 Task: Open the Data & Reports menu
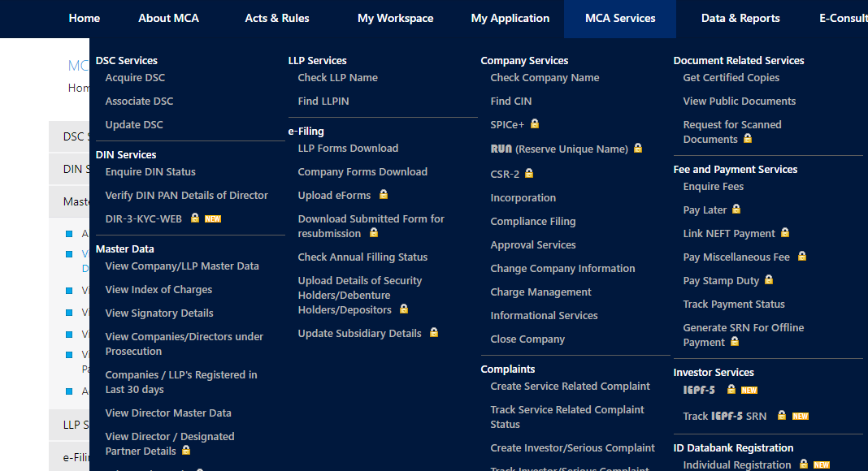740,18
